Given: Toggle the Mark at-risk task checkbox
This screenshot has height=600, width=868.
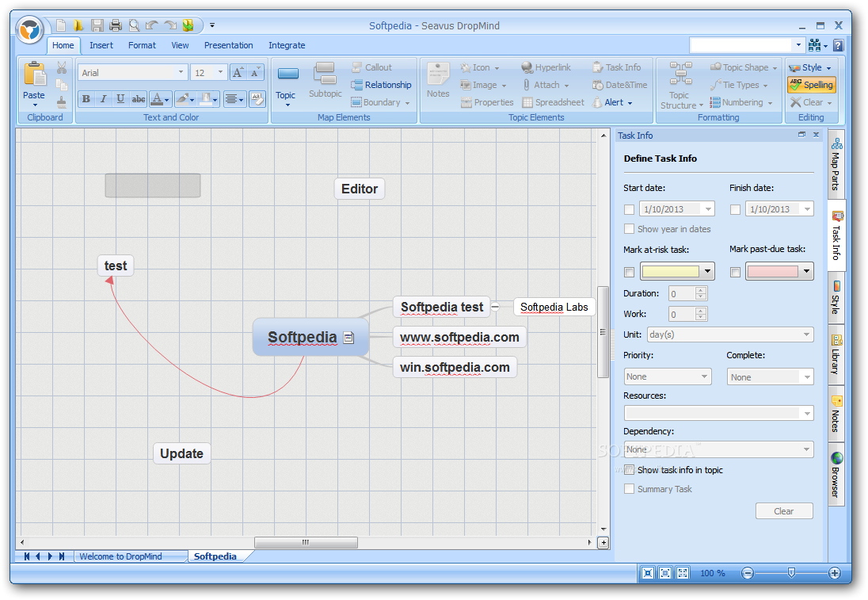Looking at the screenshot, I should point(629,272).
